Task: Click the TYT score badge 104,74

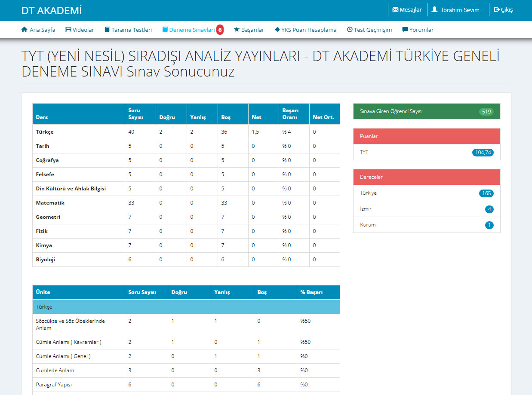Action: coord(483,152)
